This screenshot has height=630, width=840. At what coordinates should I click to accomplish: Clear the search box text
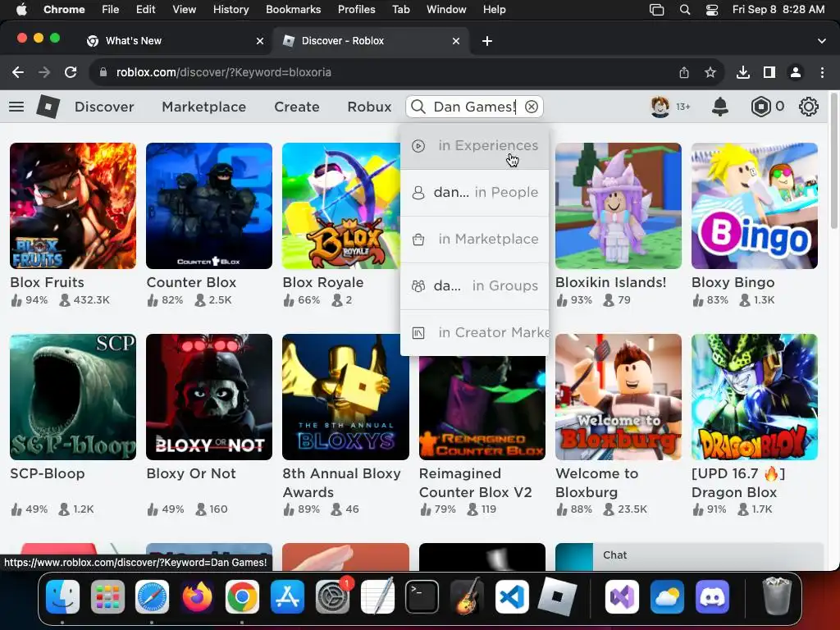coord(531,107)
